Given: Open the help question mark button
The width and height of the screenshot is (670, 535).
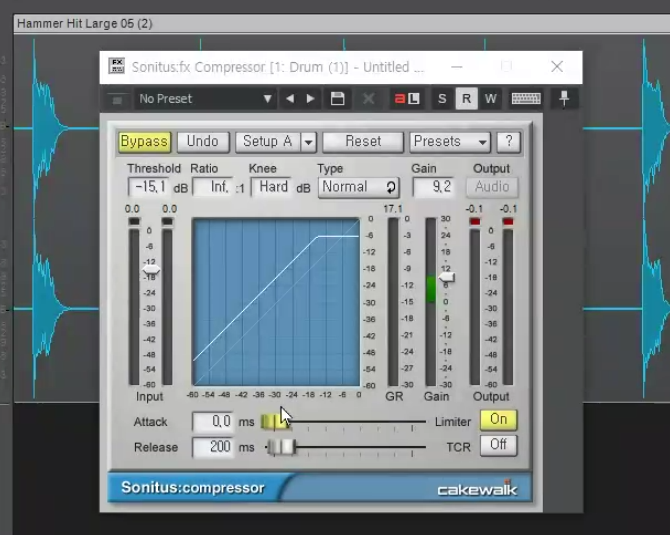Looking at the screenshot, I should coord(508,141).
